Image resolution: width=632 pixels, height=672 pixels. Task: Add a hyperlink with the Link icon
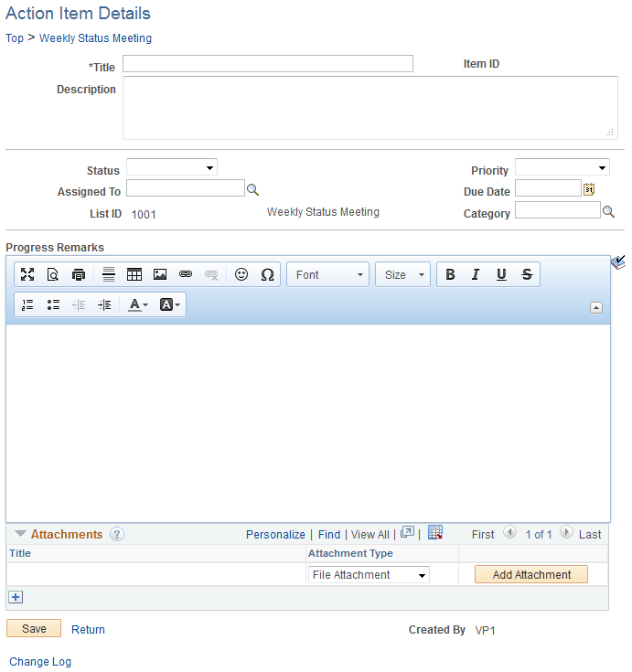[x=186, y=274]
